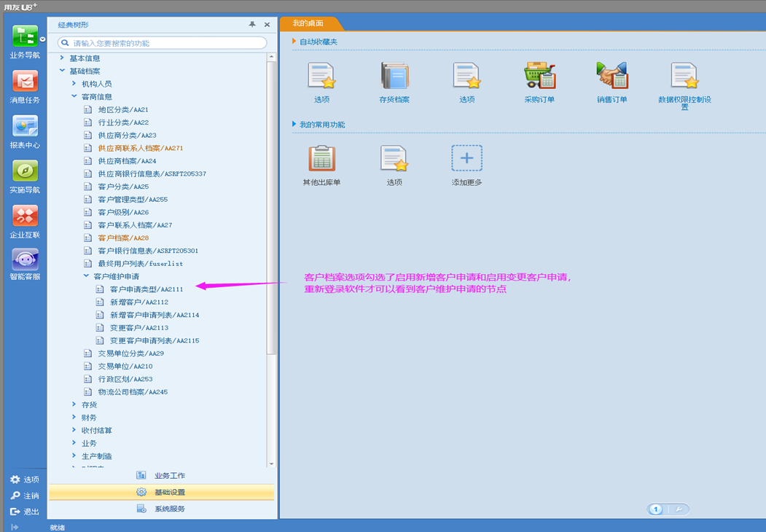Collapse the 客商信息 node

[74, 96]
